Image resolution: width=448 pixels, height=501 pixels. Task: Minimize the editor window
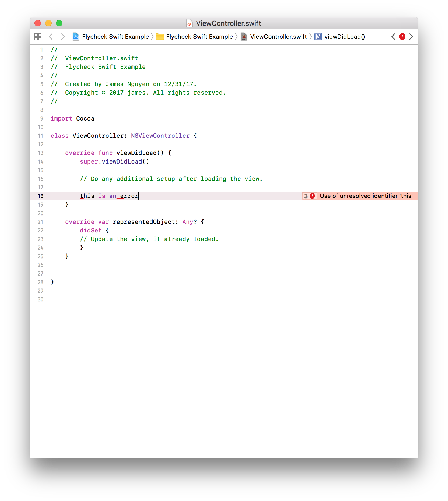pyautogui.click(x=48, y=23)
